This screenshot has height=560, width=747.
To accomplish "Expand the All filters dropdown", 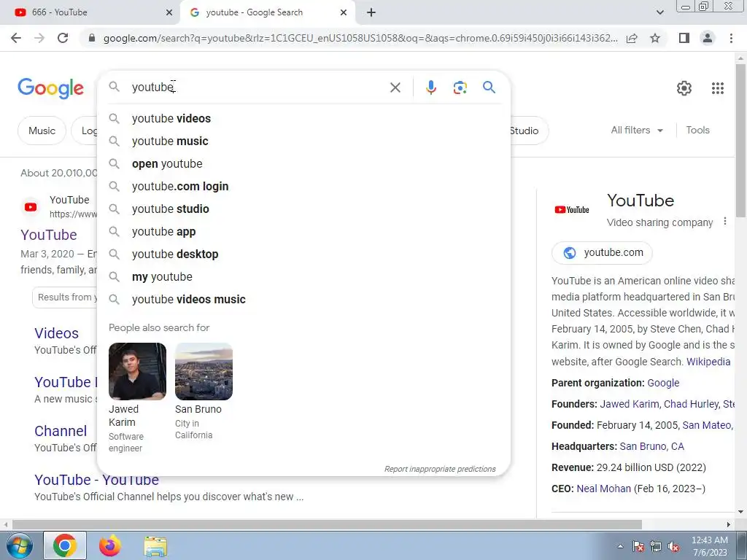I will coord(637,130).
